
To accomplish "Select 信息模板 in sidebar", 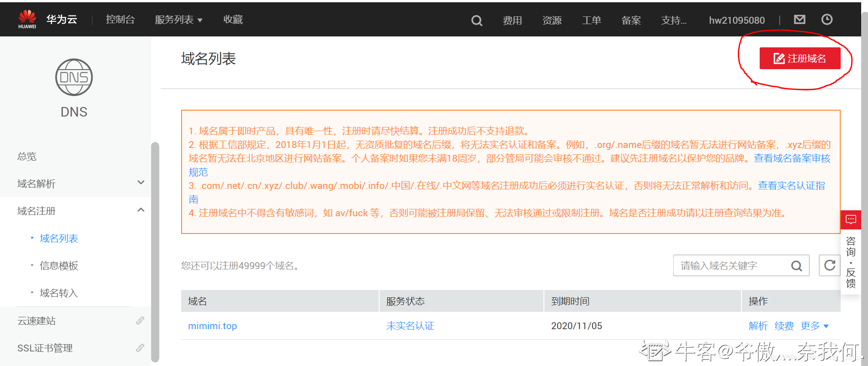I will [59, 265].
